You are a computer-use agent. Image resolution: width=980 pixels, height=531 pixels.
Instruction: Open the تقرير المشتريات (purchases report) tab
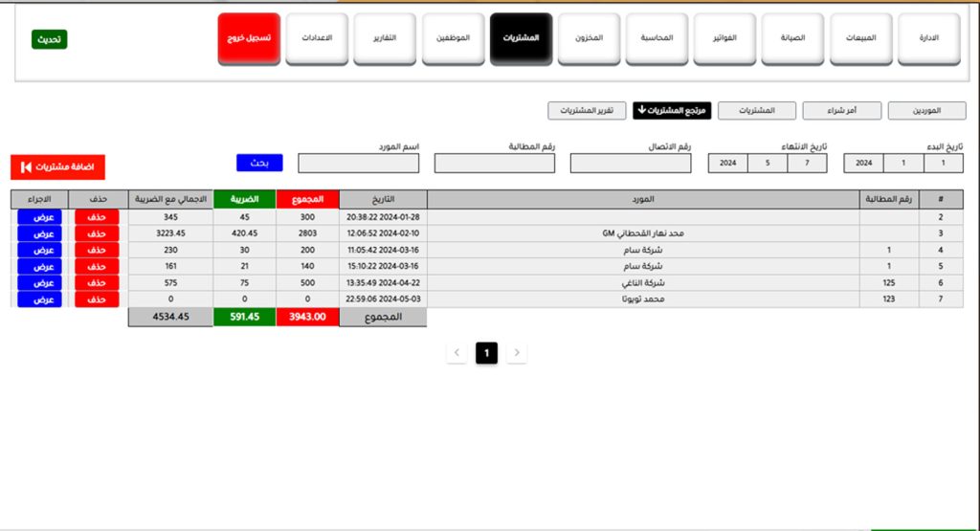(x=587, y=111)
